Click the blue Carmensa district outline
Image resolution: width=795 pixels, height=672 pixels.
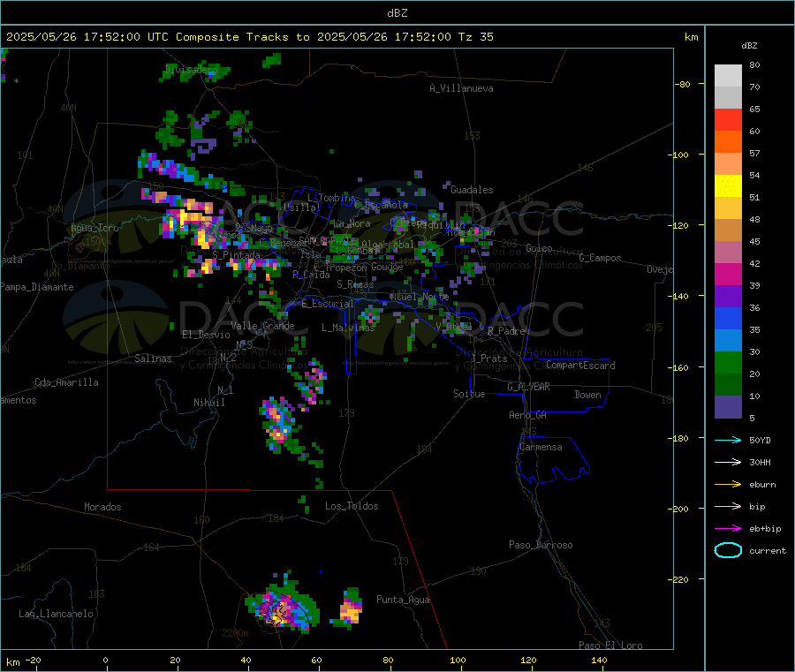tap(553, 460)
